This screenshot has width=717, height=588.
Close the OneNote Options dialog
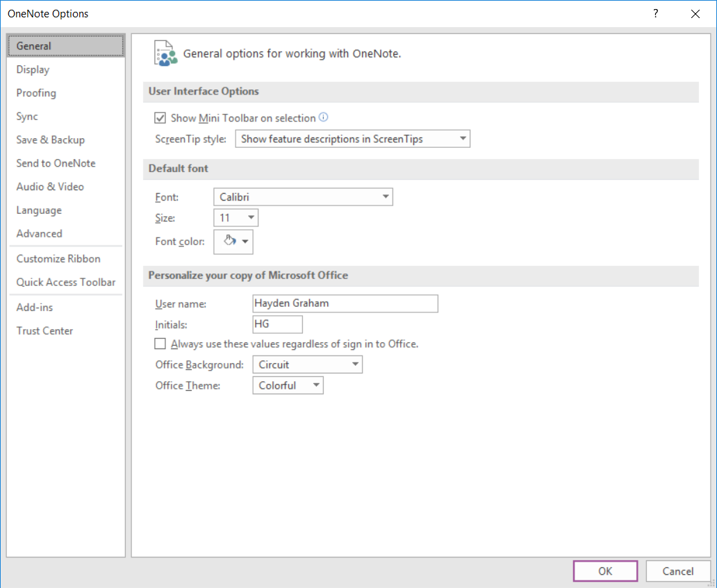[x=695, y=14]
